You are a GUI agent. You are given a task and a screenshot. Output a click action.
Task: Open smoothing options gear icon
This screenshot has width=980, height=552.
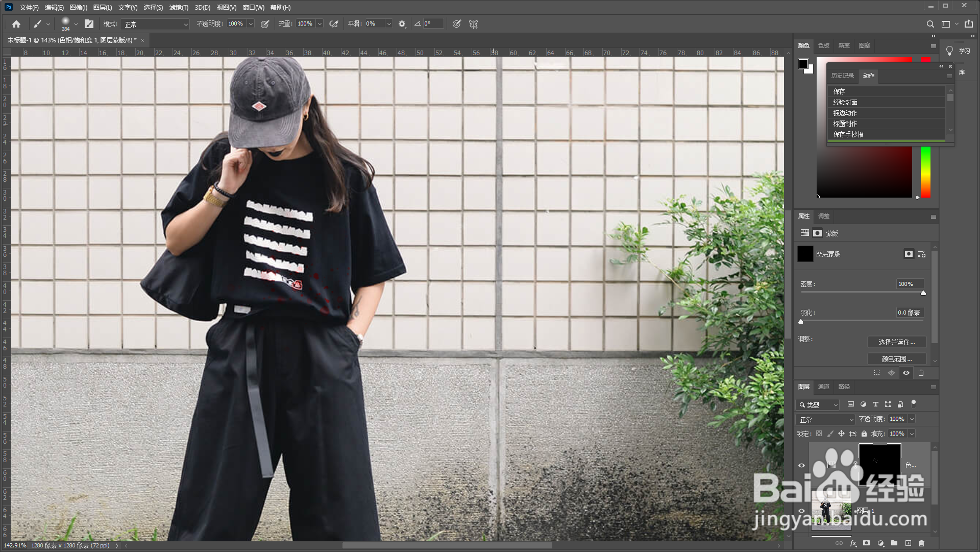click(x=402, y=24)
